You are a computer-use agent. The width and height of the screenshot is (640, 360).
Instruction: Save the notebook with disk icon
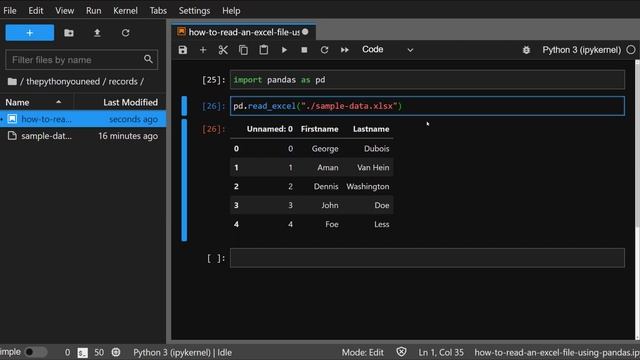[183, 50]
